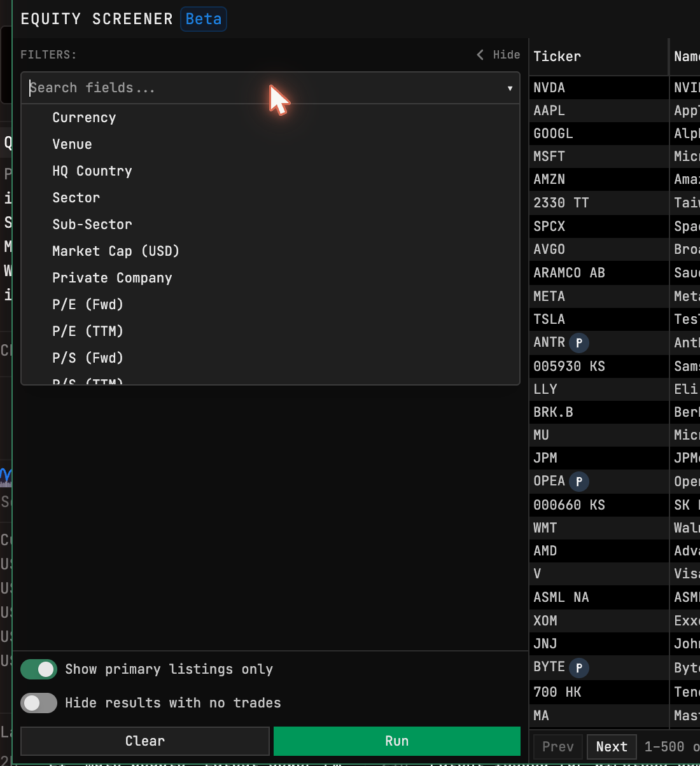
Task: Select the OPEA ticker text
Action: (x=549, y=481)
